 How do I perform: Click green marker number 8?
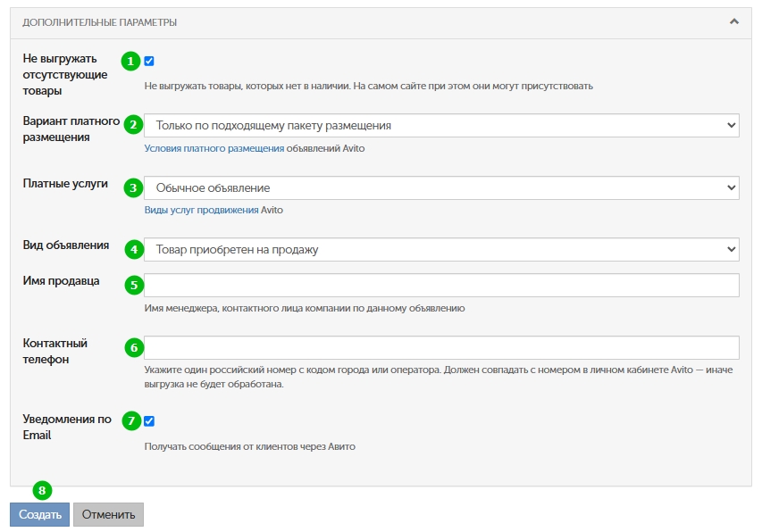42,490
